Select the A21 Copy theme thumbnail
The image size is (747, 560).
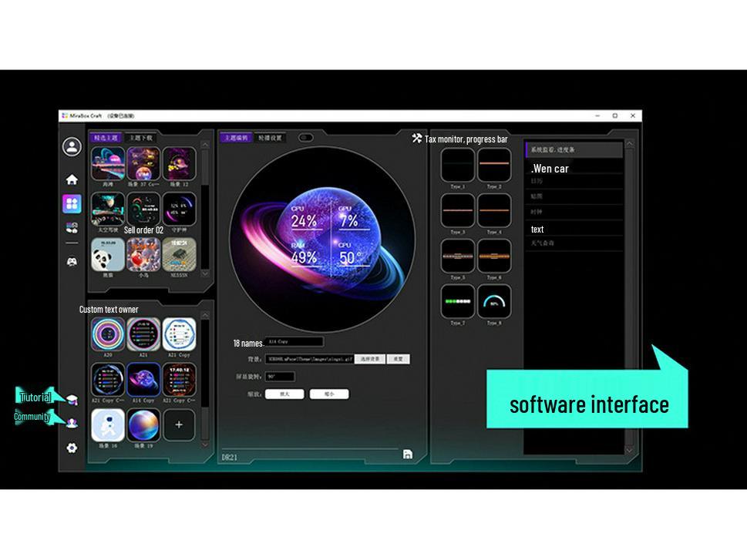[178, 335]
